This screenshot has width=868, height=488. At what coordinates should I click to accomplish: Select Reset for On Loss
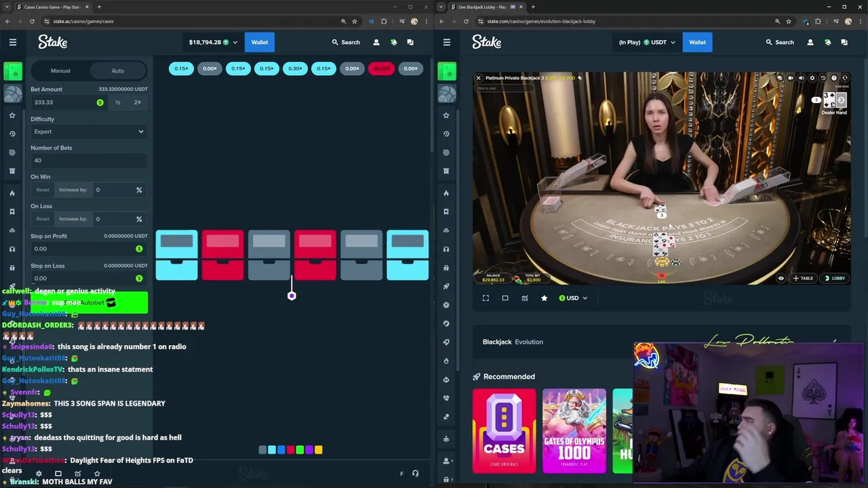pyautogui.click(x=43, y=219)
